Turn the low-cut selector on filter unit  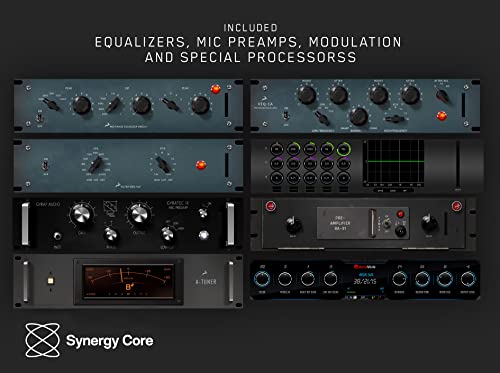[96, 164]
